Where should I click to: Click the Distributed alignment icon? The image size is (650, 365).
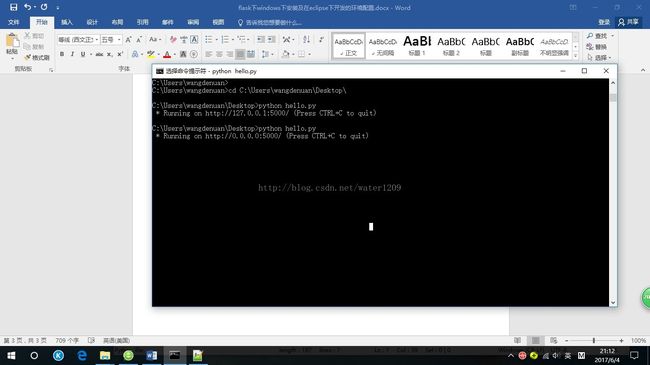click(251, 54)
